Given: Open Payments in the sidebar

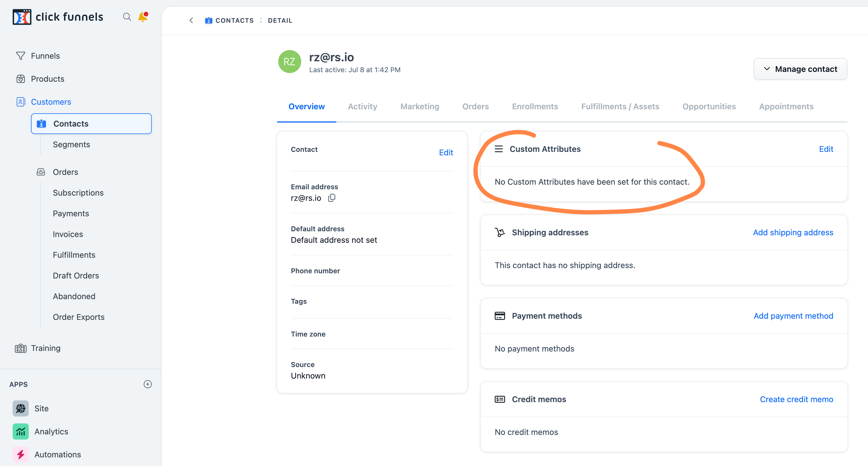Looking at the screenshot, I should [x=71, y=213].
